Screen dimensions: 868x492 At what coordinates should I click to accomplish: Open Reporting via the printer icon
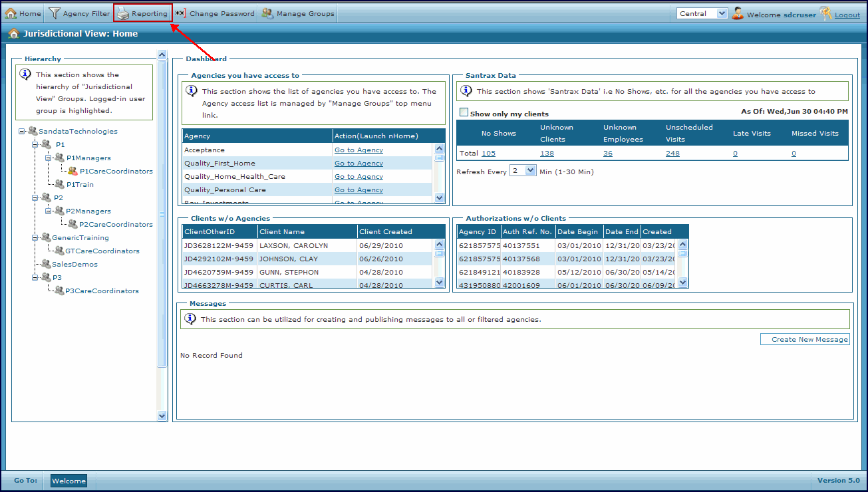point(122,13)
